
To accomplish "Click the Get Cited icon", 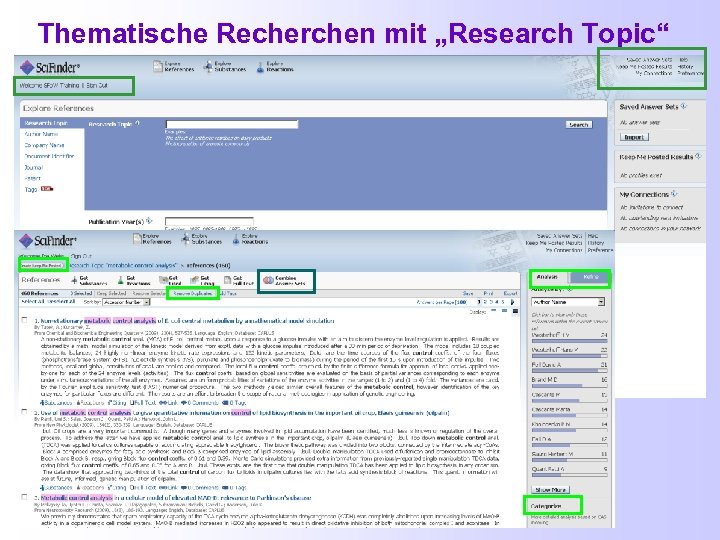I will coord(163,280).
